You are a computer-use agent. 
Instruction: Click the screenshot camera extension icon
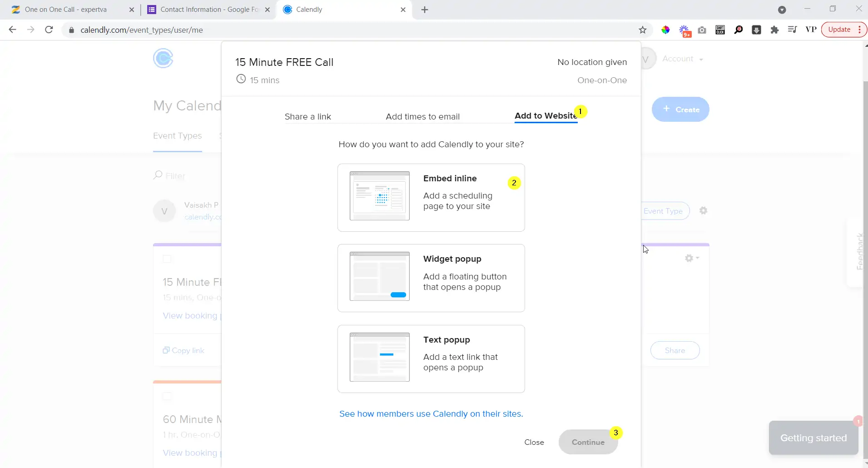click(x=702, y=30)
